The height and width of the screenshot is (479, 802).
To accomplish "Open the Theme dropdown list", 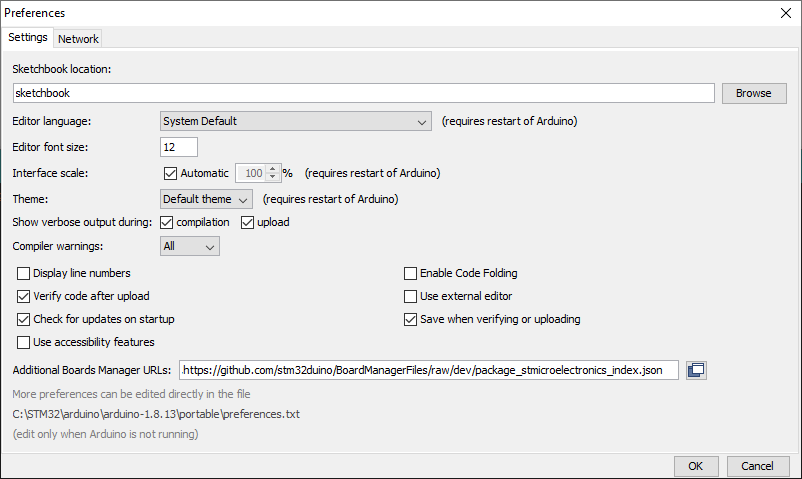I will point(207,198).
